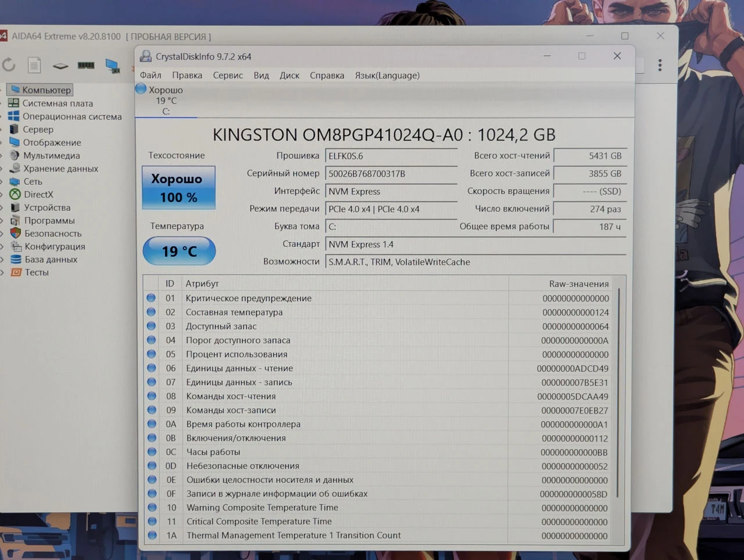Select the C: disk tab showing Хорошо 19 °C
This screenshot has height=560, width=744.
(x=166, y=100)
